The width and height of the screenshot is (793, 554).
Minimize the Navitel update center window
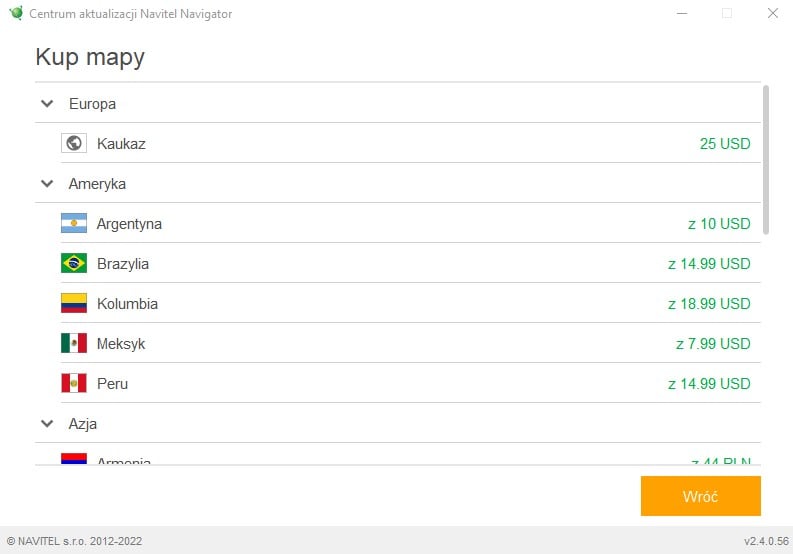[681, 13]
